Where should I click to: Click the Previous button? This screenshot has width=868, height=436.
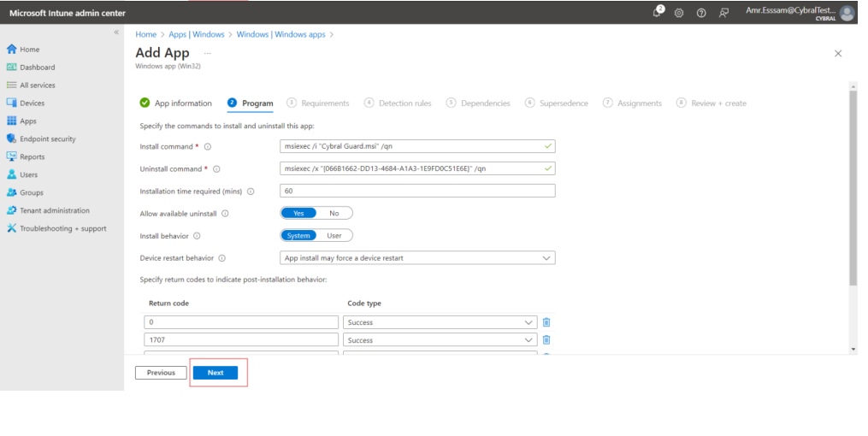pos(161,373)
